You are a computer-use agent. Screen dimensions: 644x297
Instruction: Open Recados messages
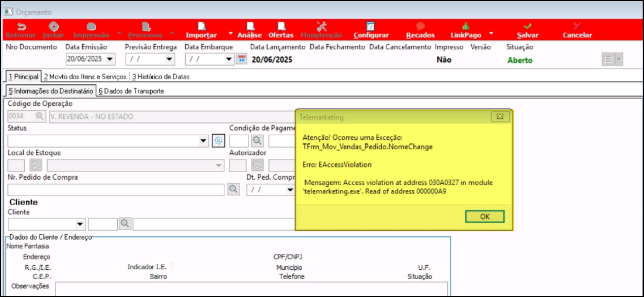[420, 30]
